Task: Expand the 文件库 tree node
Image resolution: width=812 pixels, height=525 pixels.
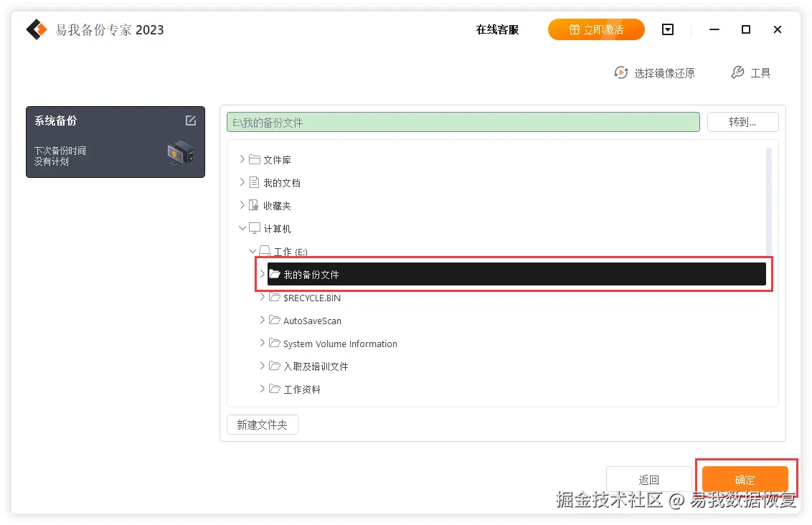Action: coord(242,159)
